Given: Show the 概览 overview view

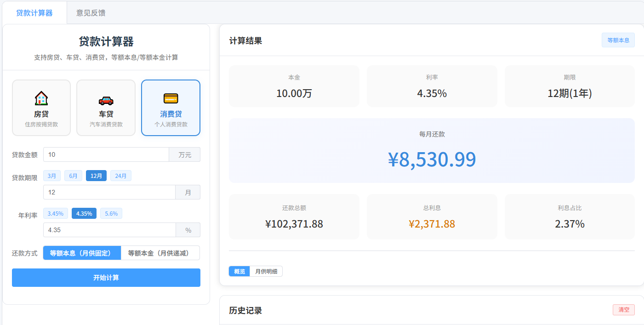Looking at the screenshot, I should click(x=239, y=271).
